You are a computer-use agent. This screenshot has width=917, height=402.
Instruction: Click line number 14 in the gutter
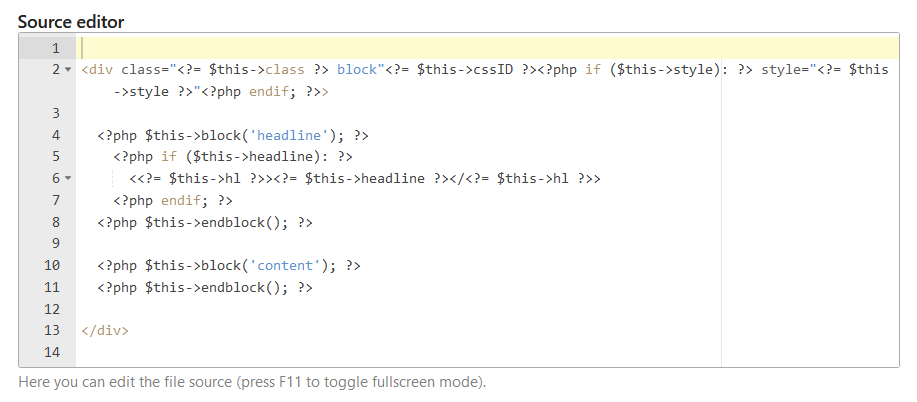pos(52,352)
